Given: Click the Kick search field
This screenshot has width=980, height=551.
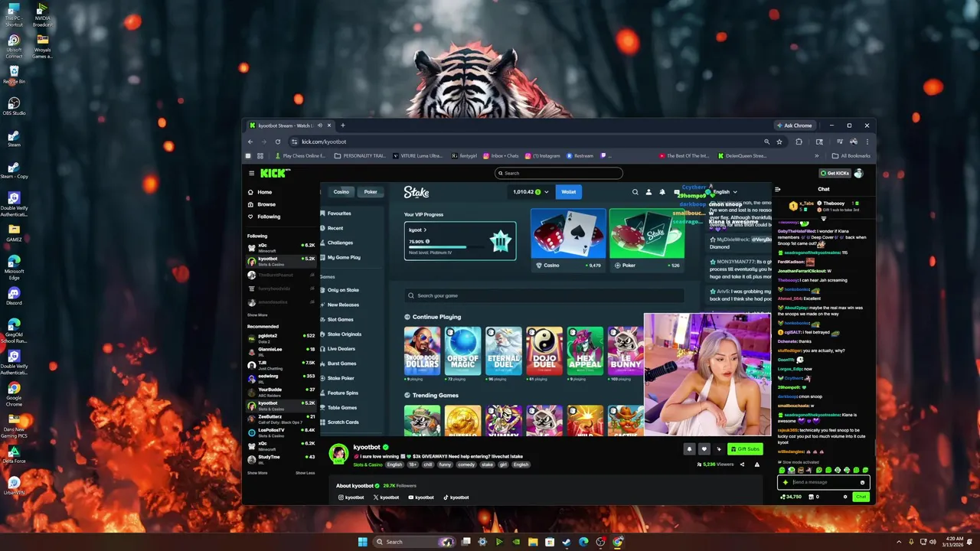Looking at the screenshot, I should coord(558,173).
